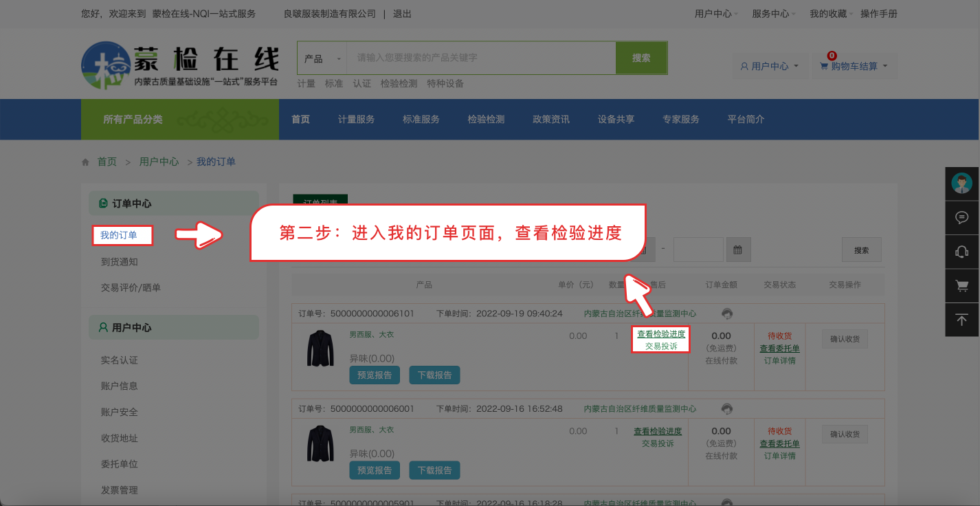Open the 平台简介 nav item
The image size is (980, 506).
click(746, 120)
